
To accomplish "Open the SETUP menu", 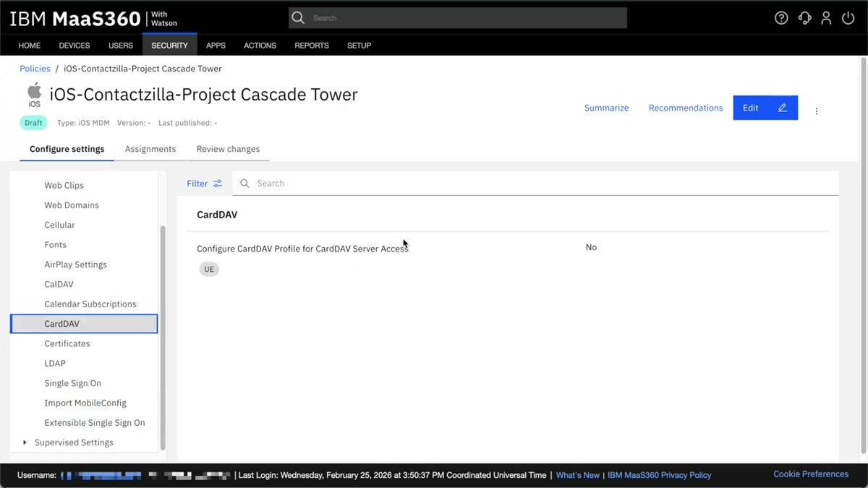I will point(359,46).
